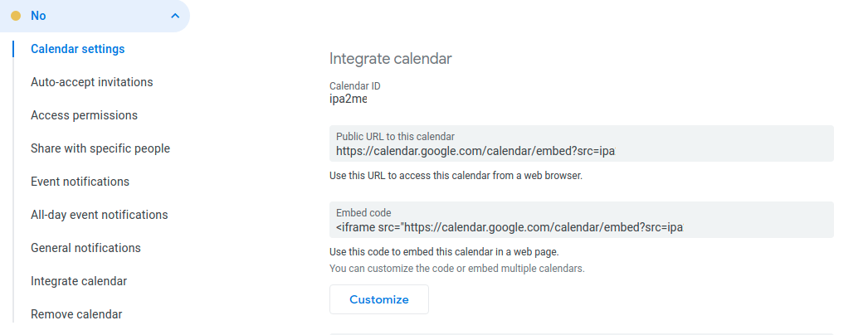
Task: Click the yellow calendar color dot
Action: [x=15, y=16]
